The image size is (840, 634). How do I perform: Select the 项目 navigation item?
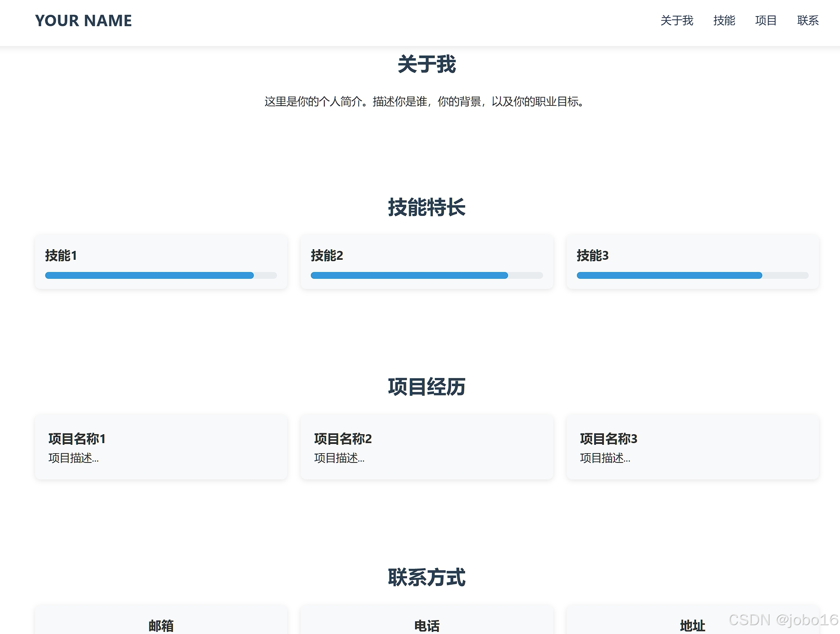(x=766, y=21)
